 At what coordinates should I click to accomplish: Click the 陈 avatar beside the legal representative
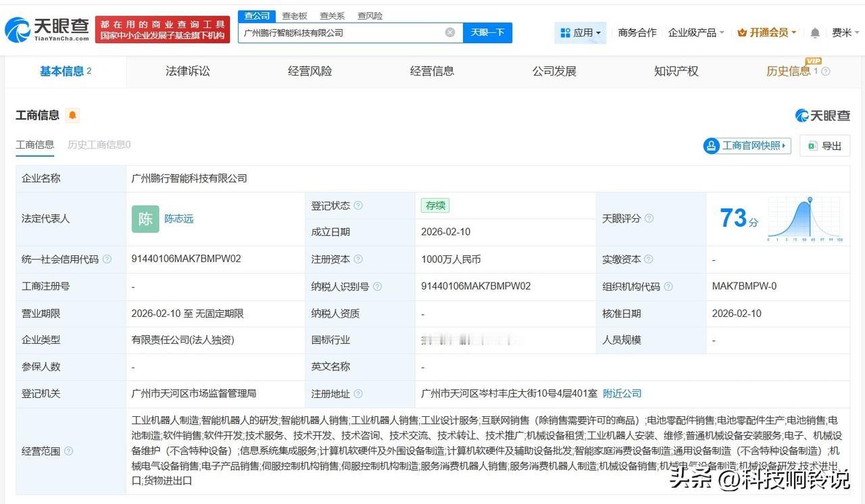145,219
